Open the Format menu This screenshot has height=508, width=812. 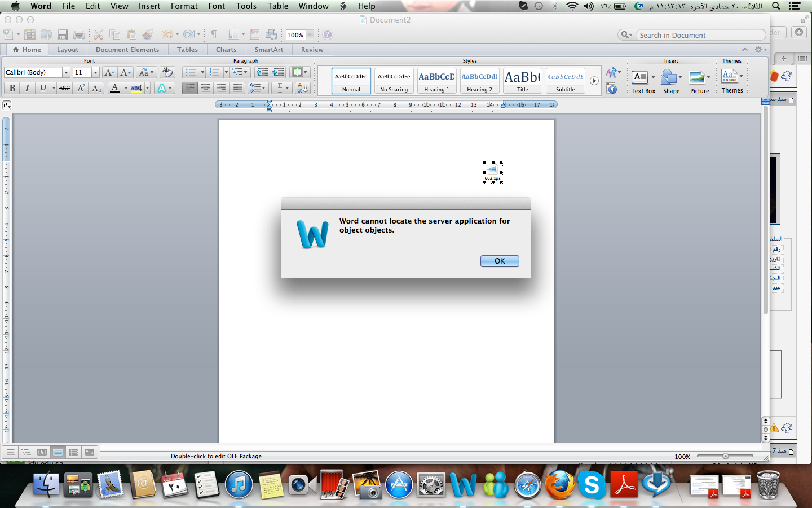[x=184, y=6]
